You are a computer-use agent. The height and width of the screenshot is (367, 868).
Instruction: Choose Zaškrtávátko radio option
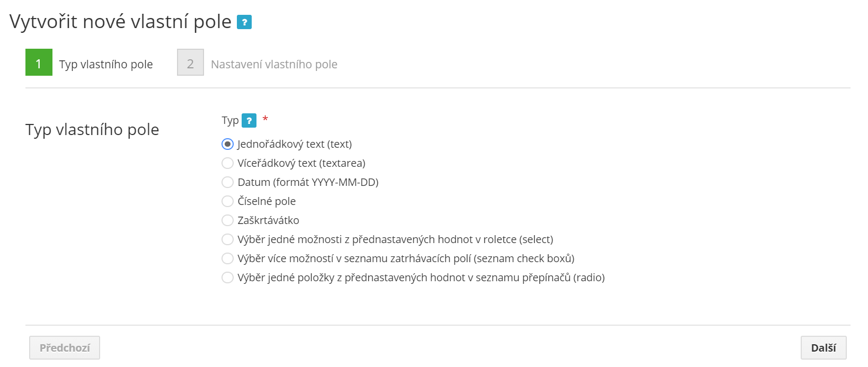(227, 220)
